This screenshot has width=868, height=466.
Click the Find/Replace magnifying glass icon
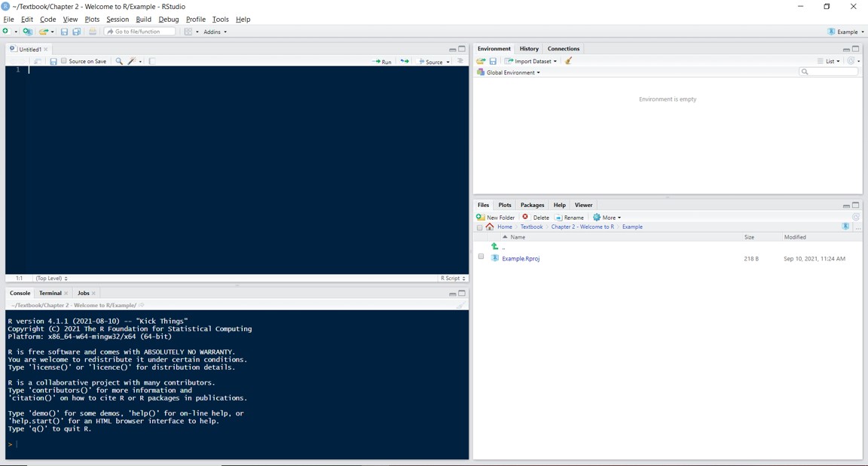119,61
